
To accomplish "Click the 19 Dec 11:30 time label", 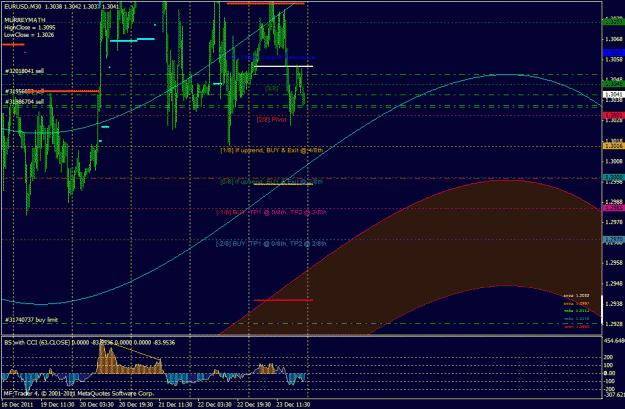I will pos(57,404).
